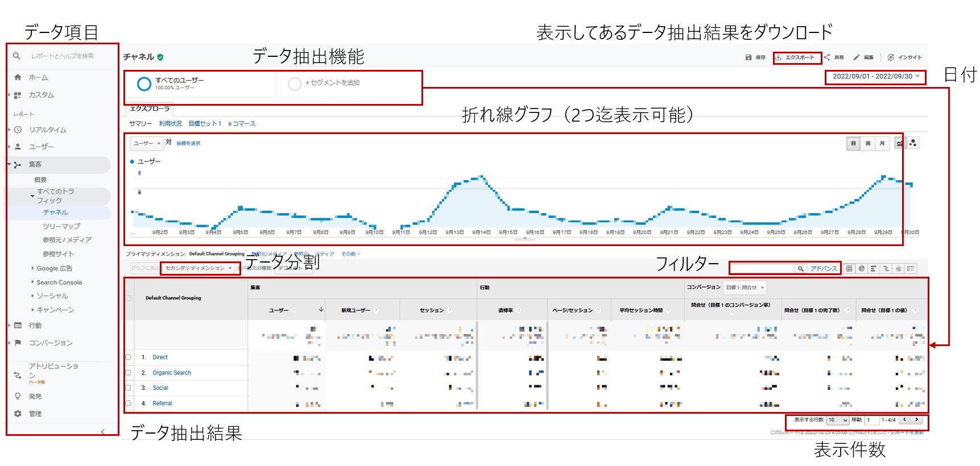Screen dimensions: 980x466
Task: Click the Export (エクスポート) download icon
Action: pos(779,57)
